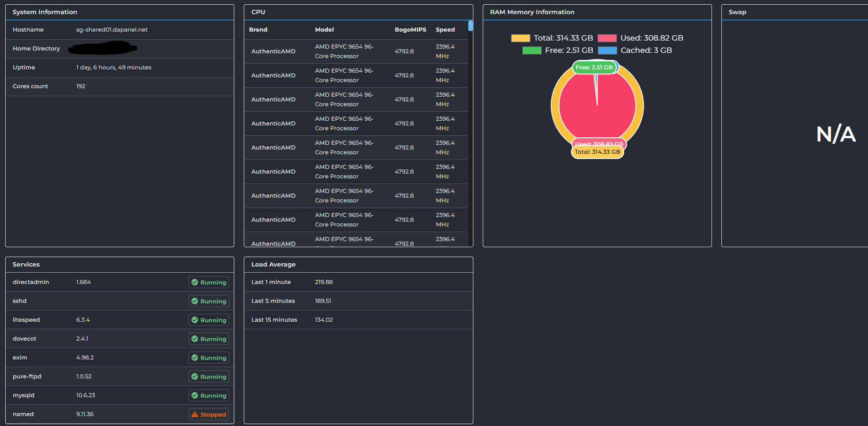This screenshot has height=426, width=868.
Task: Toggle the Free memory legend swatch
Action: (x=532, y=50)
